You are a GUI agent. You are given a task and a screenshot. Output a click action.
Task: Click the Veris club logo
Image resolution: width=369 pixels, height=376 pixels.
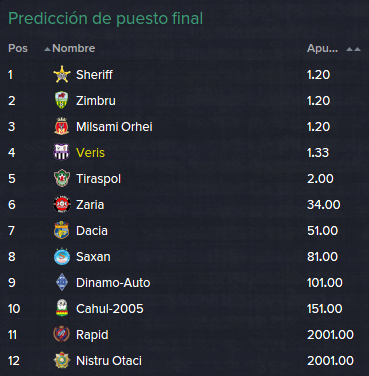[x=62, y=152]
